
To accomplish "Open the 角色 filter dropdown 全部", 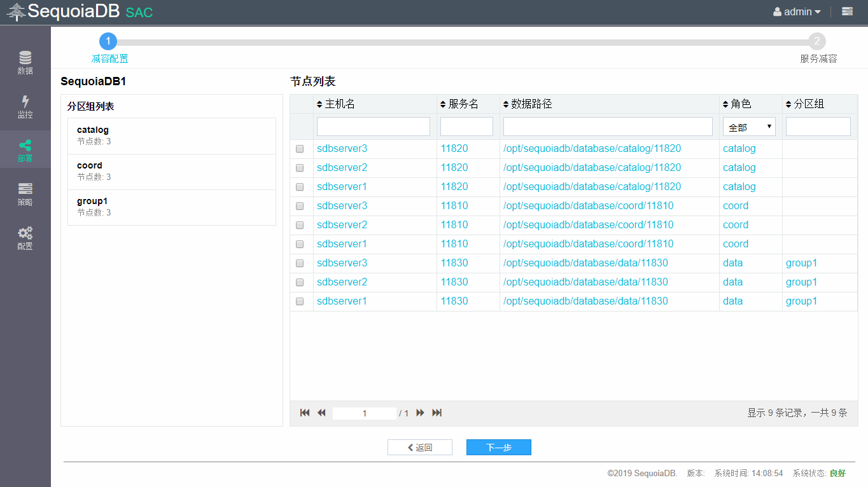I will (x=749, y=127).
